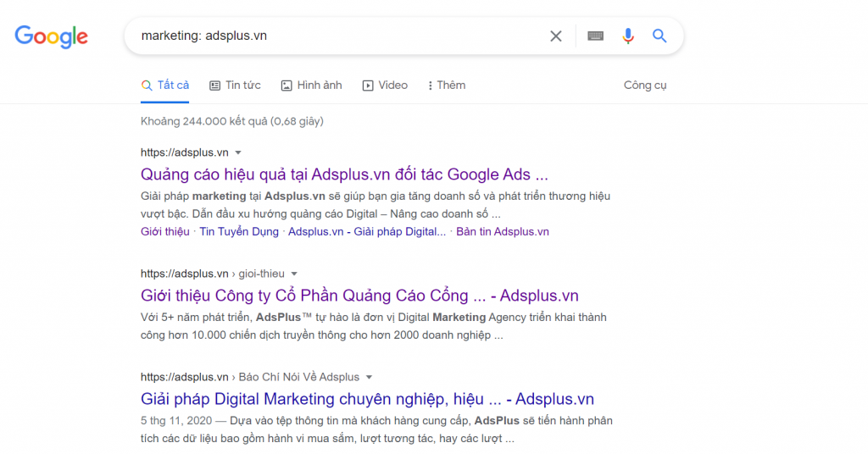Open the Thêm menu
This screenshot has width=868, height=454.
(447, 86)
